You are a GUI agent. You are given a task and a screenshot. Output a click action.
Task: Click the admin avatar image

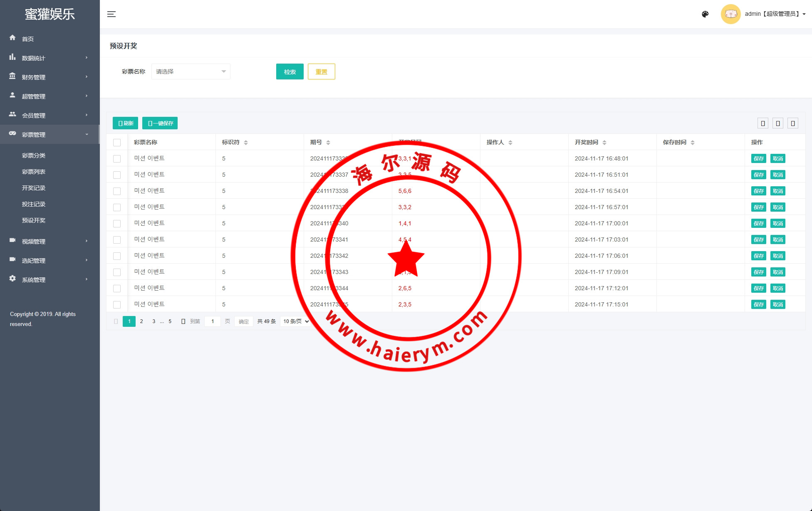(x=730, y=14)
